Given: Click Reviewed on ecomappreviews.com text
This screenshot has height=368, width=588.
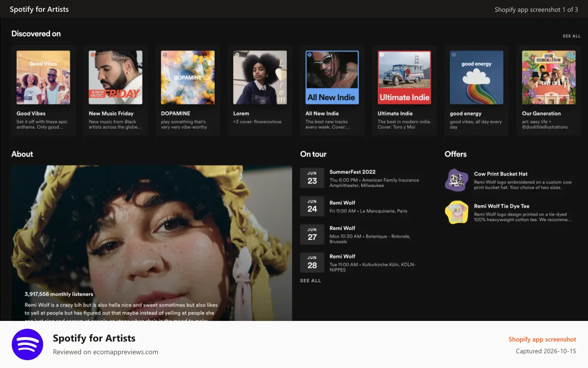Looking at the screenshot, I should coord(105,352).
